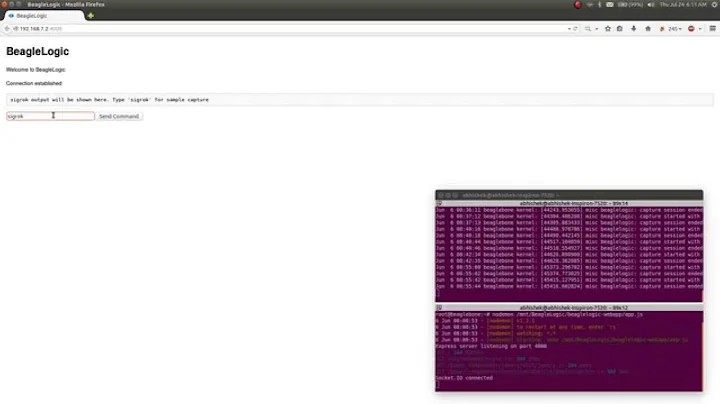
Task: Open the clock showing Thu Jul 24
Action: pos(683,5)
